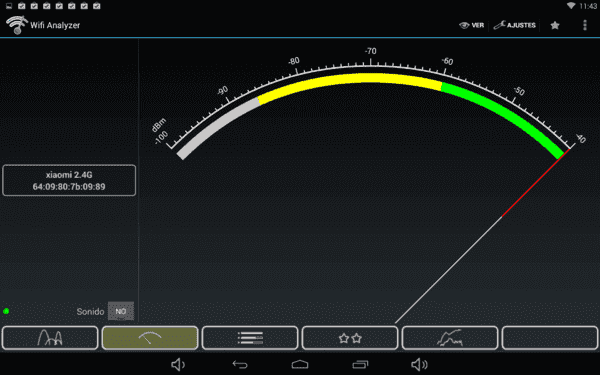This screenshot has height=375, width=600.
Task: Tap the 11:43 clock
Action: click(x=588, y=6)
